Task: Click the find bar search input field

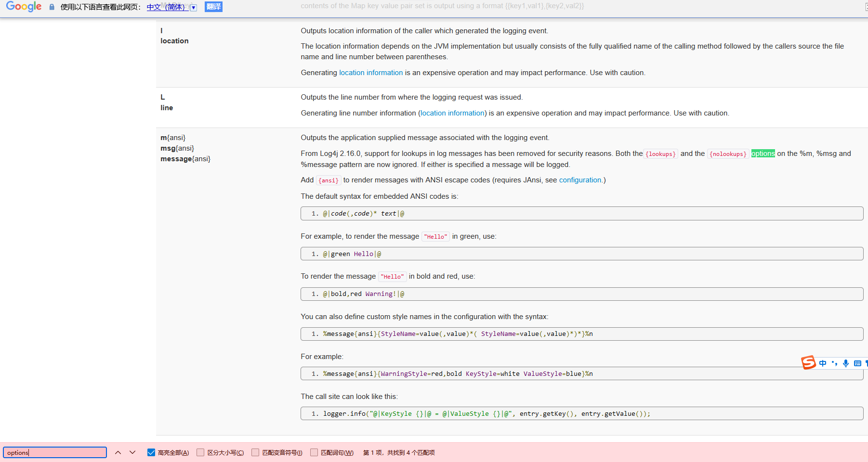Action: point(55,452)
